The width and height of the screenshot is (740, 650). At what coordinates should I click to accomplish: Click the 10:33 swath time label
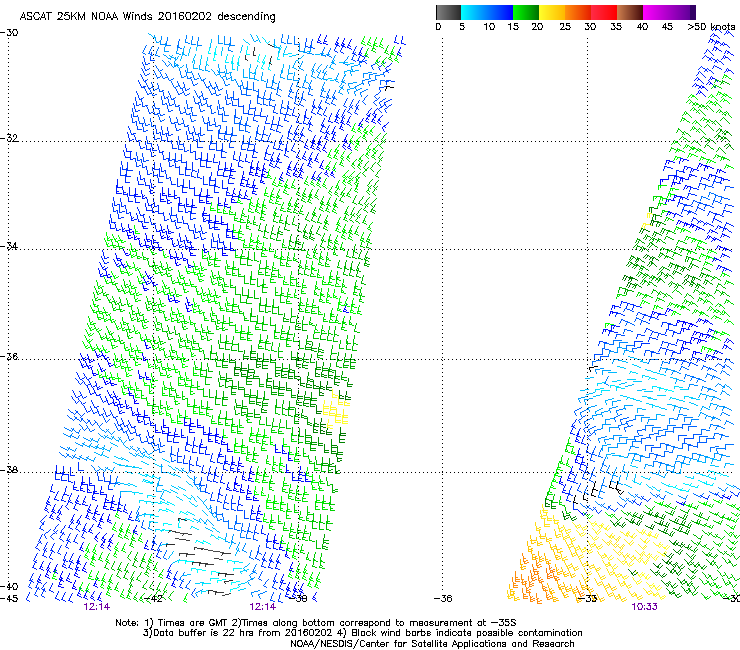(644, 607)
